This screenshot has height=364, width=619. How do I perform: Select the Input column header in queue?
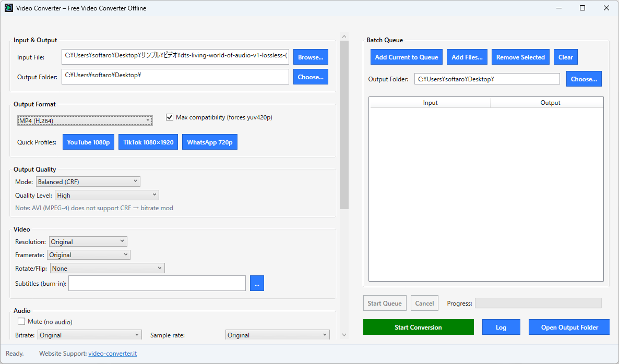click(430, 103)
